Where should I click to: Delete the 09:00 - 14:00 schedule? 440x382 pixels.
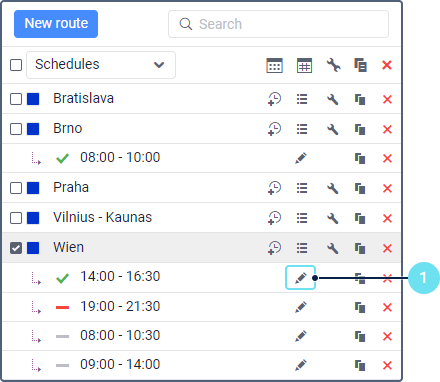387,365
